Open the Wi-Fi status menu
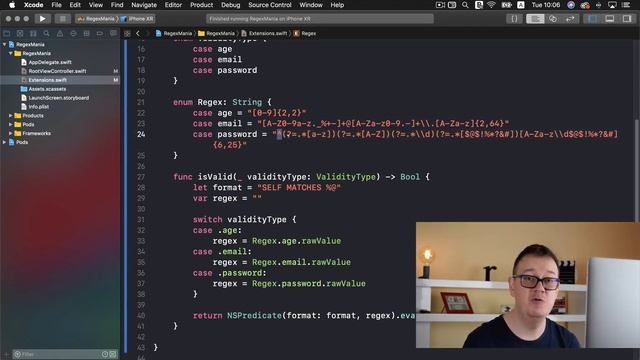This screenshot has height=360, width=640. pyautogui.click(x=491, y=5)
